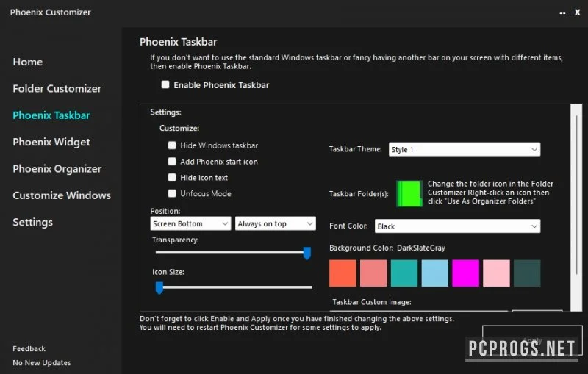Click the Taskbar Custom Image label

point(372,302)
